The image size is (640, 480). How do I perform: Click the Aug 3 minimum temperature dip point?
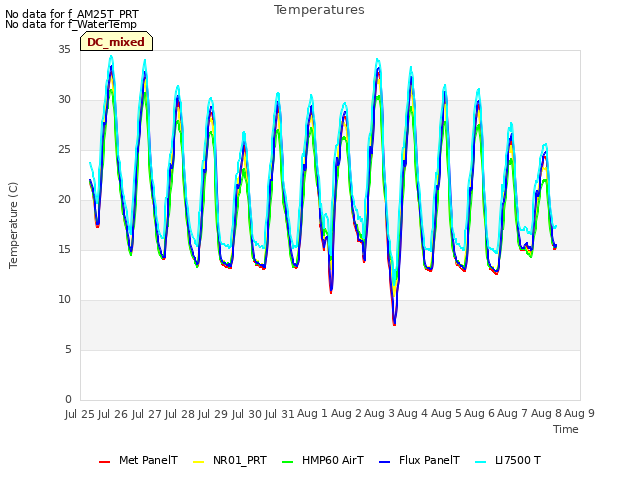tap(394, 324)
